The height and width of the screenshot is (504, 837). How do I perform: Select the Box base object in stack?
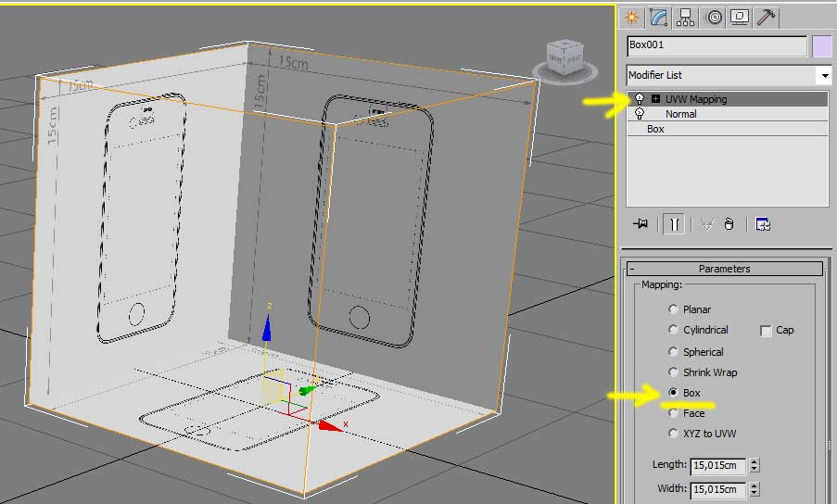[x=655, y=129]
